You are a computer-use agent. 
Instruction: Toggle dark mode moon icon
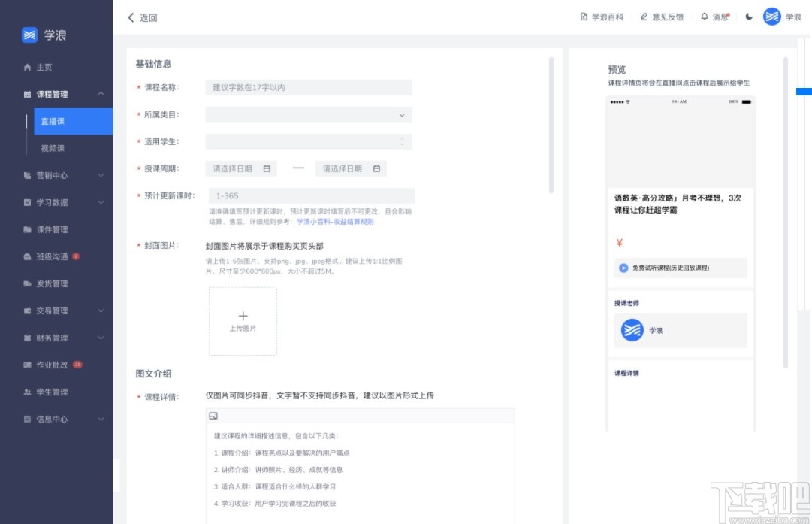pos(749,17)
